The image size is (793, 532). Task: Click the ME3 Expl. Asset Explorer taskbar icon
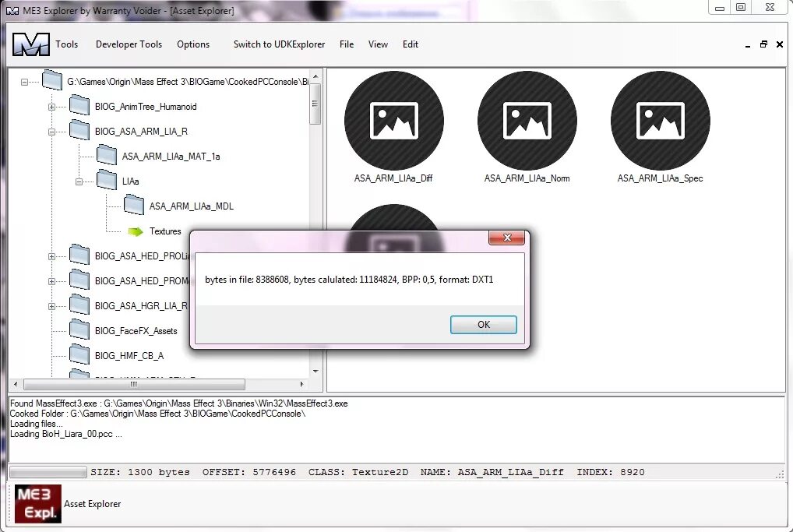tap(38, 504)
